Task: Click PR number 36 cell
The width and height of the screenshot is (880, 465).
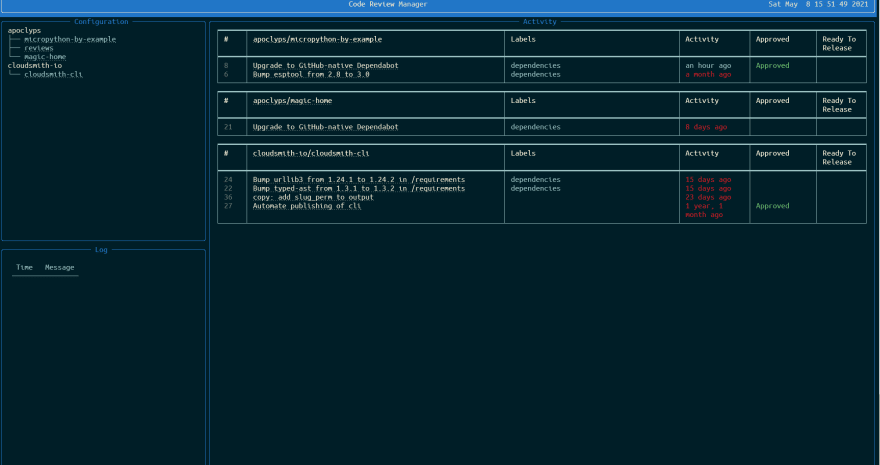Action: [x=228, y=197]
